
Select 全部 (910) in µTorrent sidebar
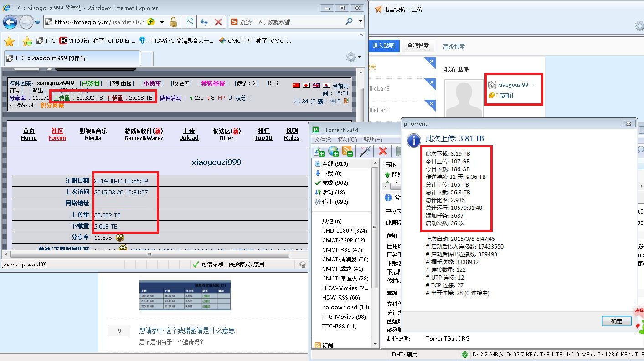[330, 164]
